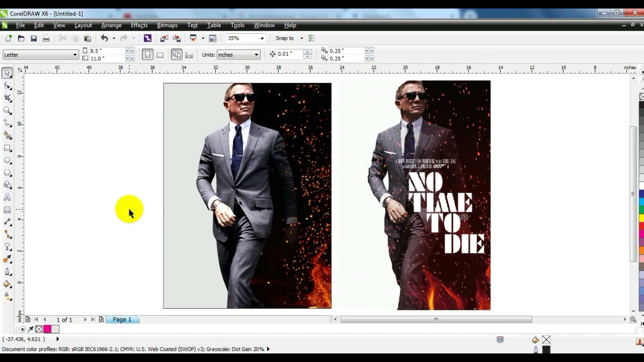The image size is (644, 362).
Task: Open a file with folder icon
Action: tap(21, 38)
